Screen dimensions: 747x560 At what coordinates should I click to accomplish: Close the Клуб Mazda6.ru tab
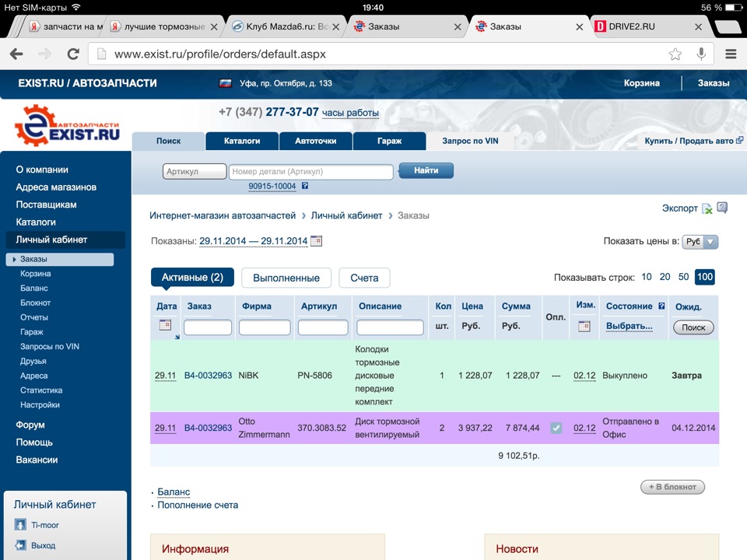coord(336,27)
